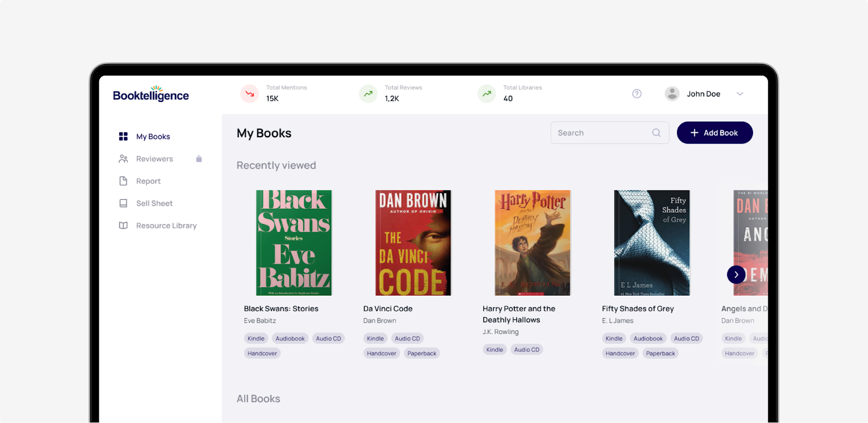Click the Total Libraries uptrend icon
Image resolution: width=868 pixels, height=423 pixels.
[487, 94]
